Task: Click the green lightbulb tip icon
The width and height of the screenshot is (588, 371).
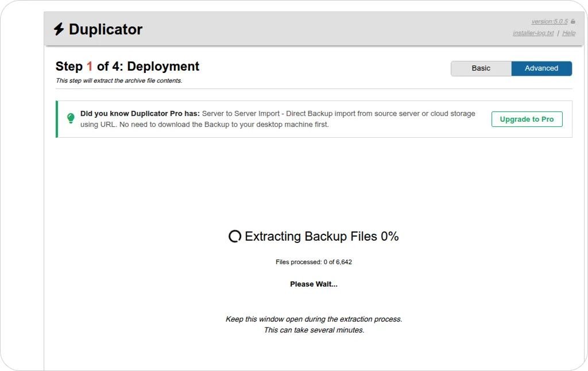Action: click(71, 118)
